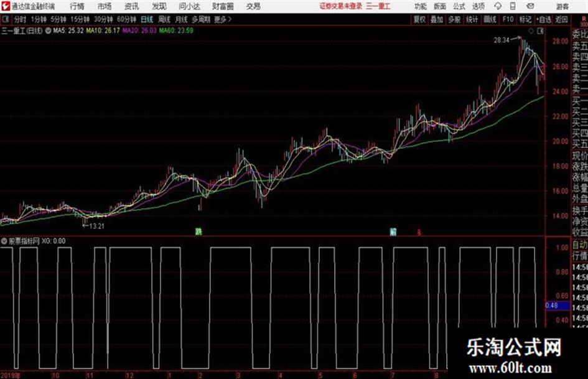Open the 问小达 menu
This screenshot has width=588, height=379.
(x=189, y=6)
